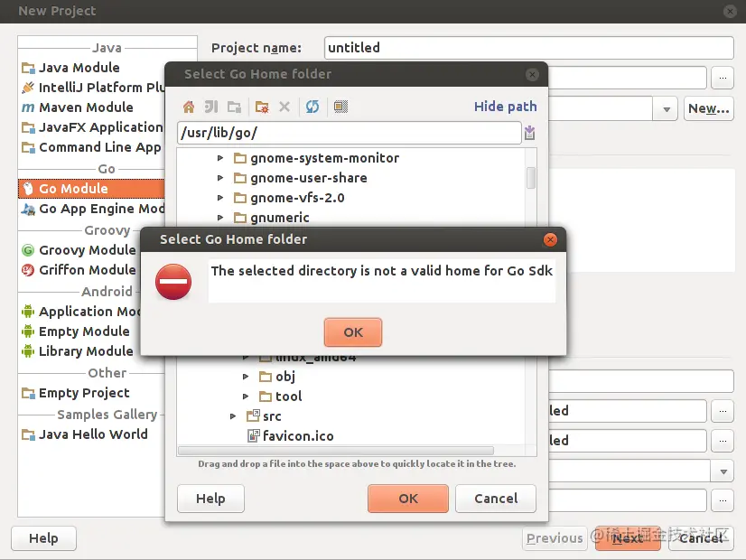
Task: Open the lower combo box dropdown in New Project
Action: 723,471
